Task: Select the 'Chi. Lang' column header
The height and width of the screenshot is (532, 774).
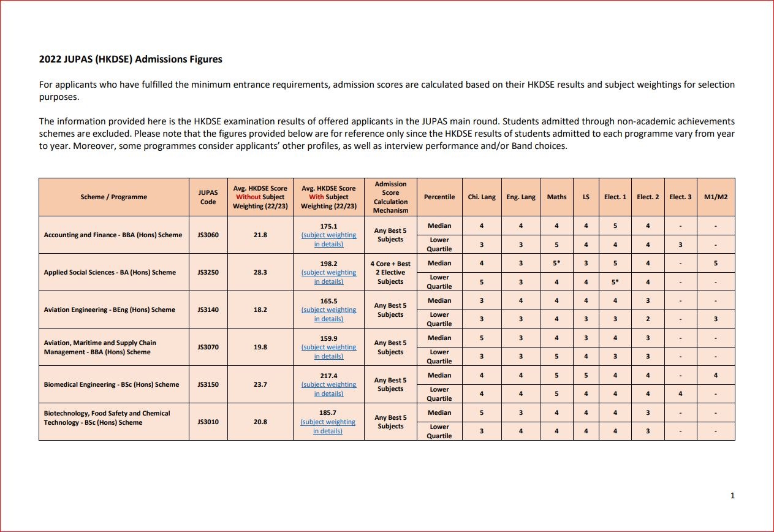Action: click(482, 197)
